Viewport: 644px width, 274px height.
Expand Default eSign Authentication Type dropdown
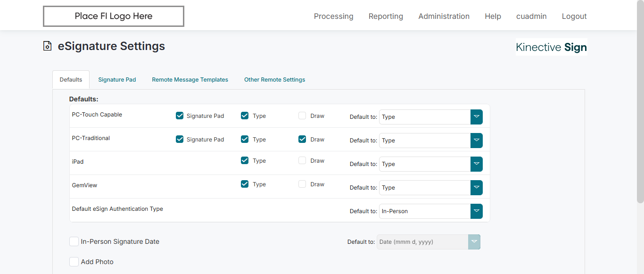(x=476, y=211)
